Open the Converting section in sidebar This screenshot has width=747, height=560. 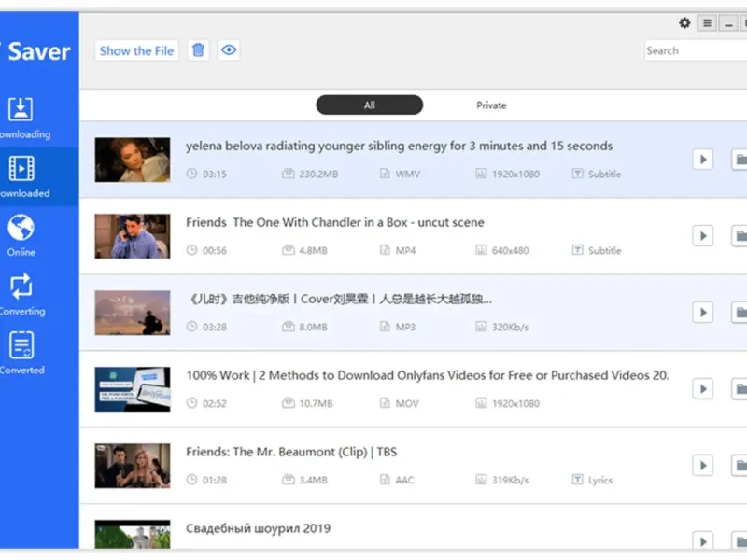pos(21,295)
